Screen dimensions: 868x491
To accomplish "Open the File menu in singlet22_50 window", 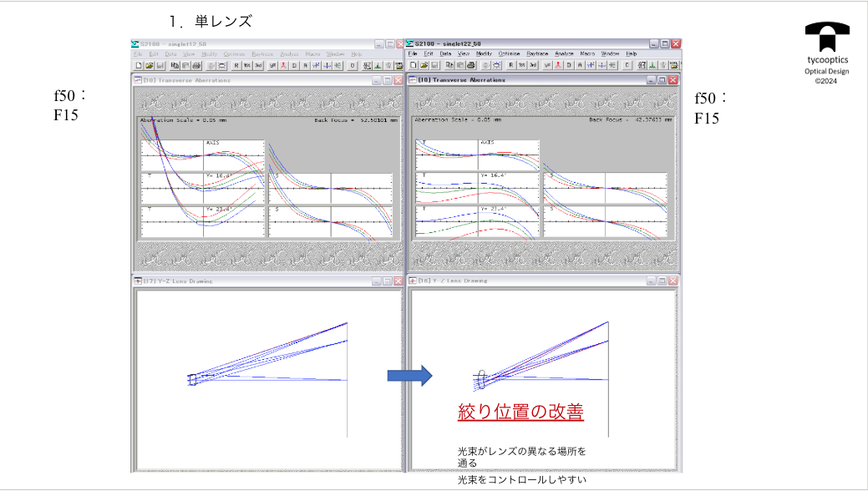I will tap(413, 53).
